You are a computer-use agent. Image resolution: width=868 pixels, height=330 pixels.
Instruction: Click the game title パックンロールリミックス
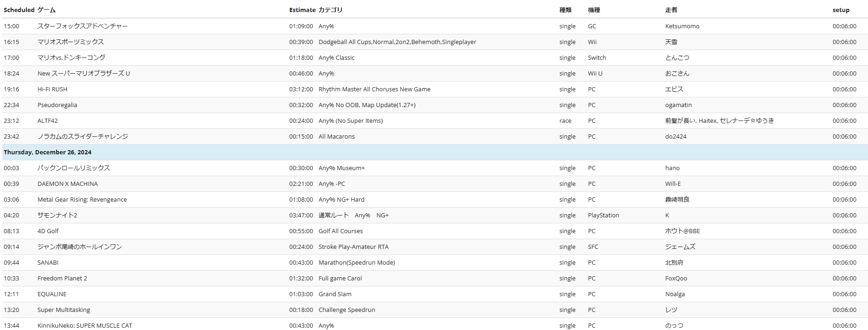[x=74, y=168]
